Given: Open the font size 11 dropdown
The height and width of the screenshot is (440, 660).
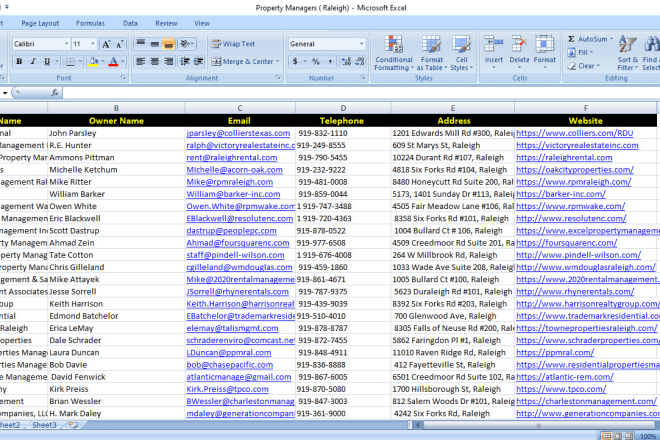Looking at the screenshot, I should pyautogui.click(x=93, y=44).
